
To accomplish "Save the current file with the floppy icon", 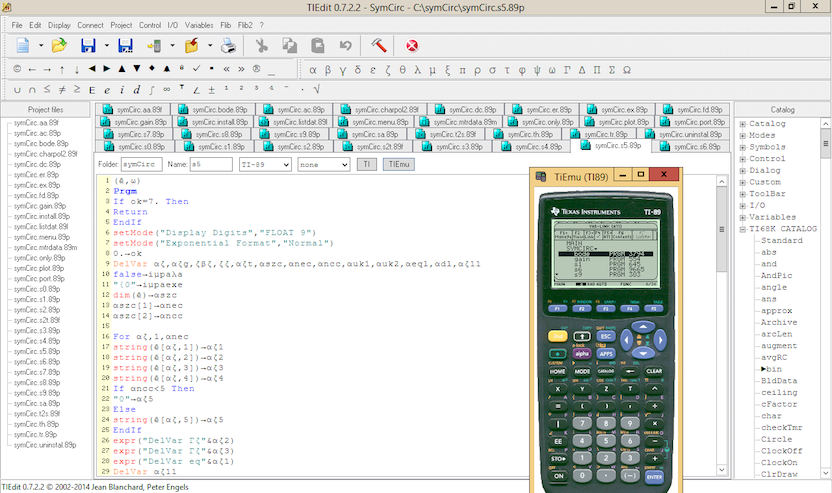I will [88, 46].
